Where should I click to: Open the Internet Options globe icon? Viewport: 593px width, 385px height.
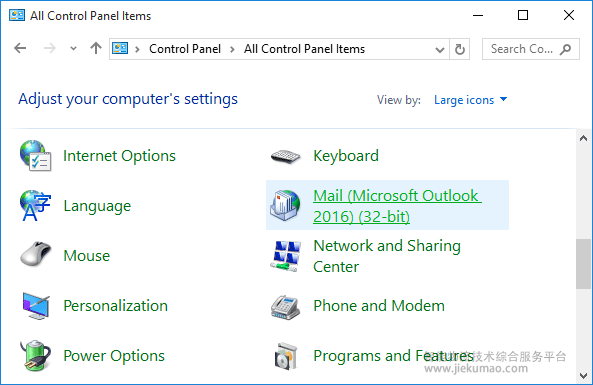pyautogui.click(x=35, y=155)
